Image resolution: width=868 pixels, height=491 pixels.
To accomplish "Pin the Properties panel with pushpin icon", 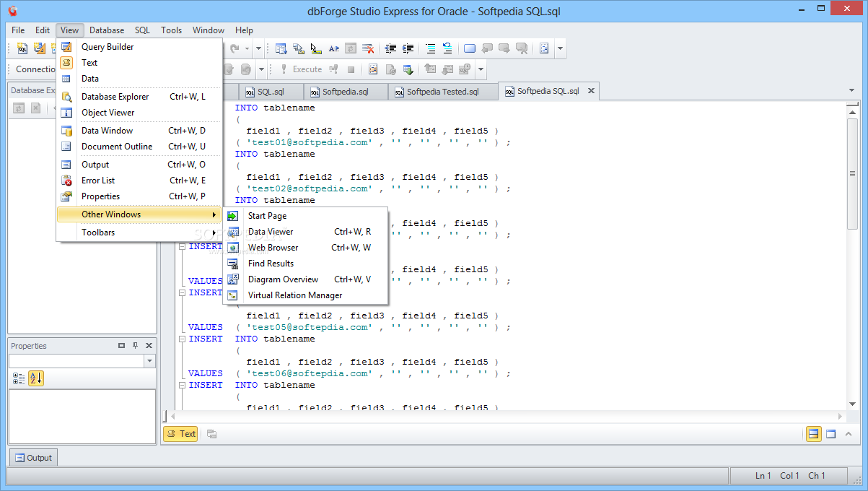I will tap(135, 346).
